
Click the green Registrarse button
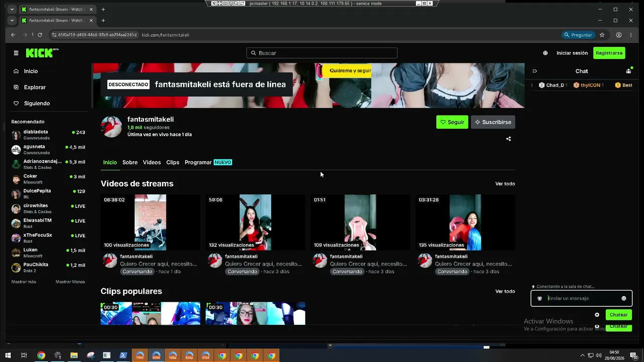609,53
